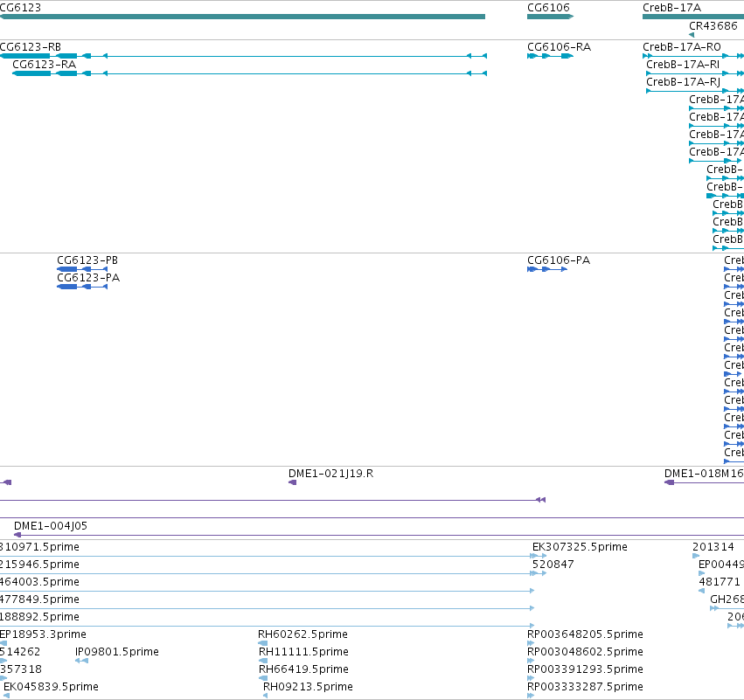Click EST label EK307325.5prime
This screenshot has width=744, height=700.
coord(580,547)
